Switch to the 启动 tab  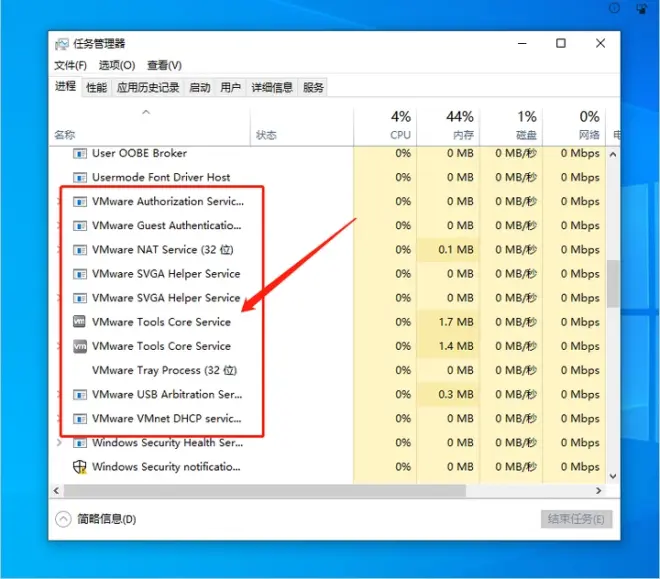[x=200, y=88]
